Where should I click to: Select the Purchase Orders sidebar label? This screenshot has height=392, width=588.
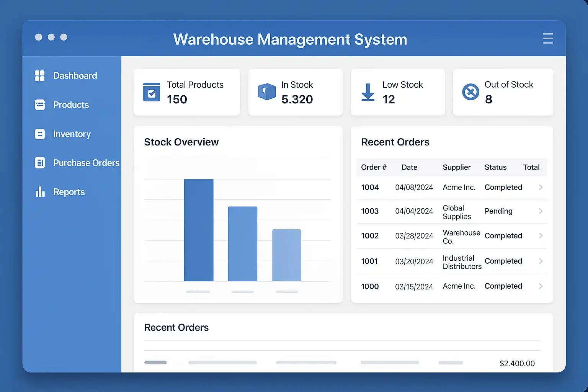click(86, 163)
